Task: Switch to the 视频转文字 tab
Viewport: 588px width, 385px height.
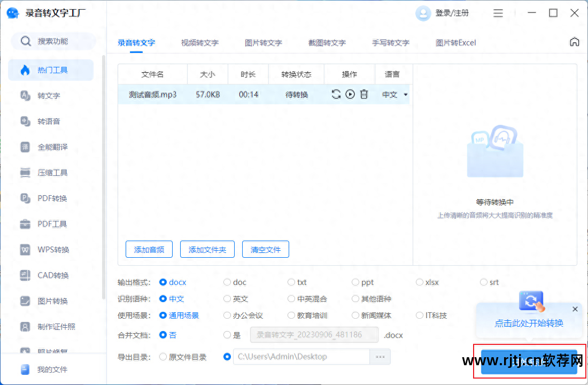Action: [199, 42]
